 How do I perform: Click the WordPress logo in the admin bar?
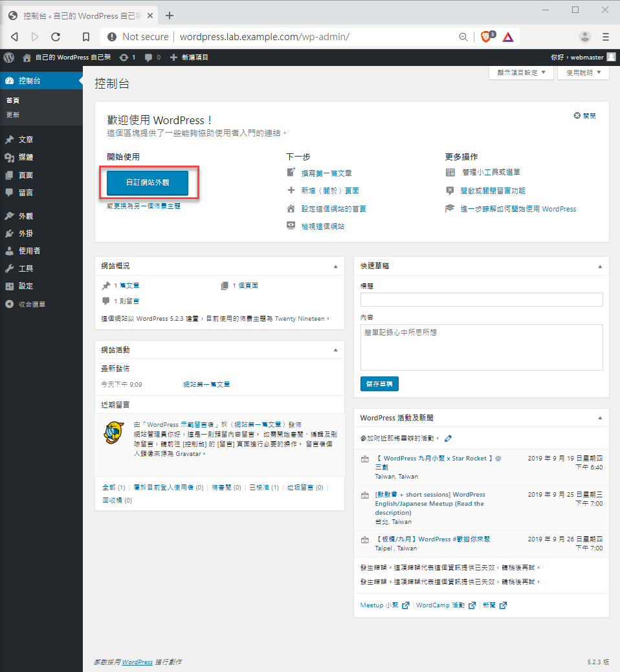point(9,58)
